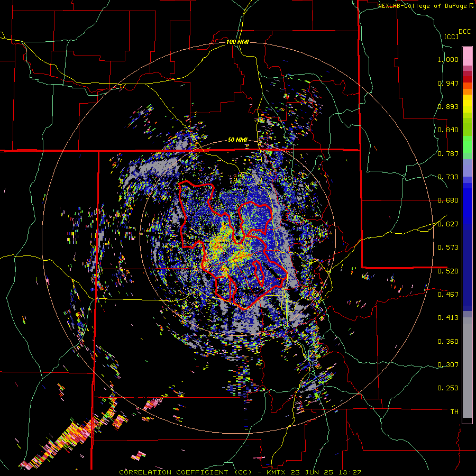476x476 pixels.
Task: Click the 0.840 legend value
Action: click(448, 130)
